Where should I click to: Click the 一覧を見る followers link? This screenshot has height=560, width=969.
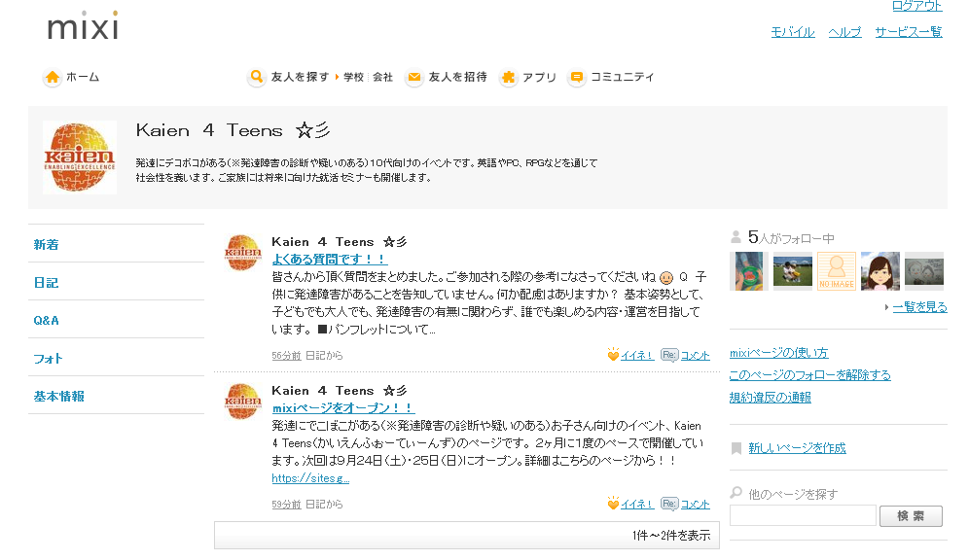(x=919, y=307)
